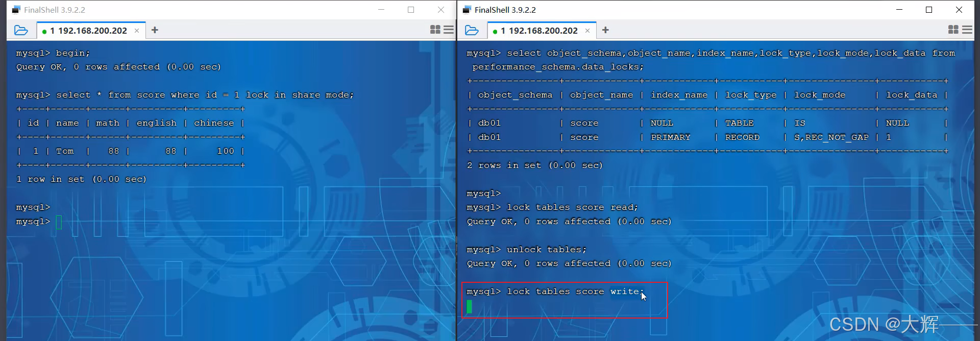Click '1 row in set (0.00 sec)' text

point(81,179)
